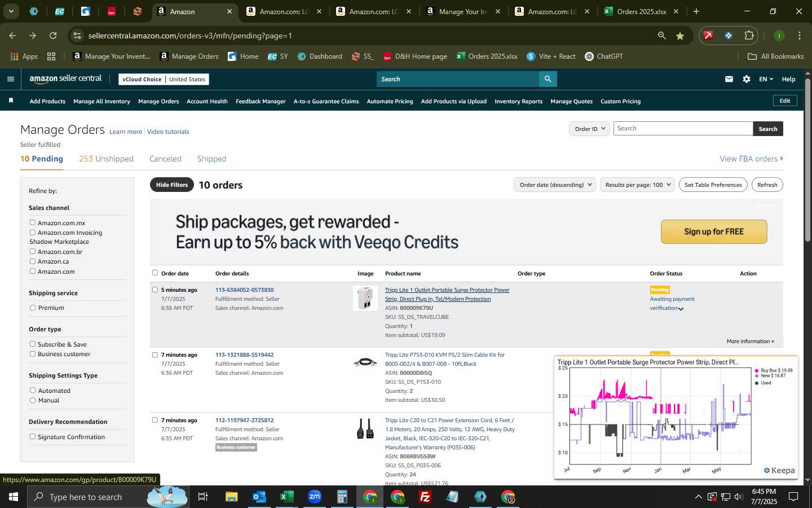Open the browser tab search dropdown arrow
This screenshot has height=508, width=812.
[x=11, y=11]
